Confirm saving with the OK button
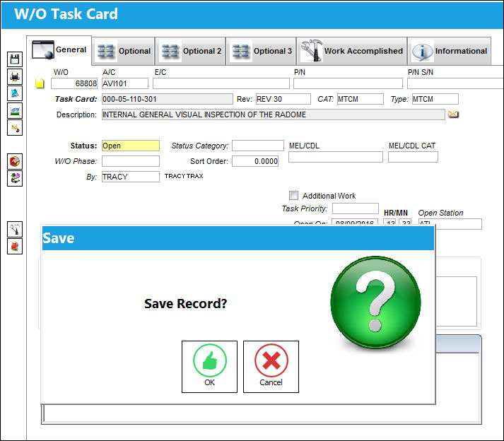Viewport: 504px width, 441px height. (x=209, y=367)
